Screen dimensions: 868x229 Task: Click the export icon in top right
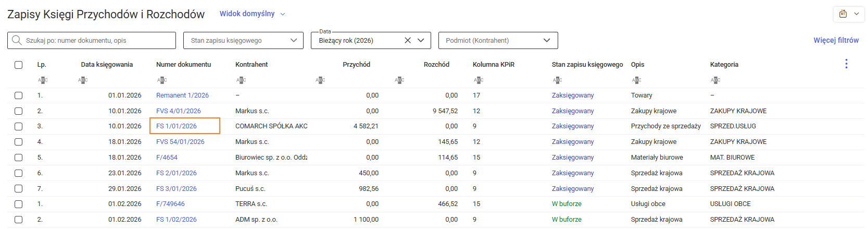(x=843, y=14)
